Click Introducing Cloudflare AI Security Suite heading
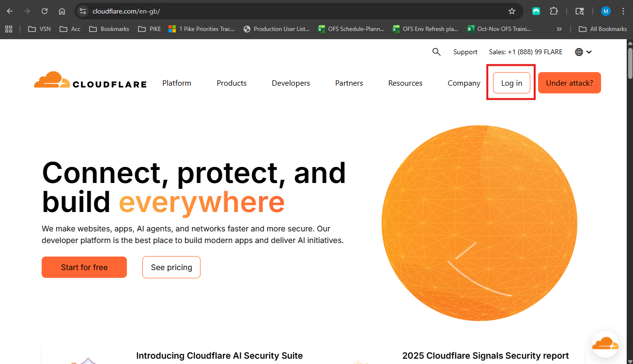 [219, 356]
